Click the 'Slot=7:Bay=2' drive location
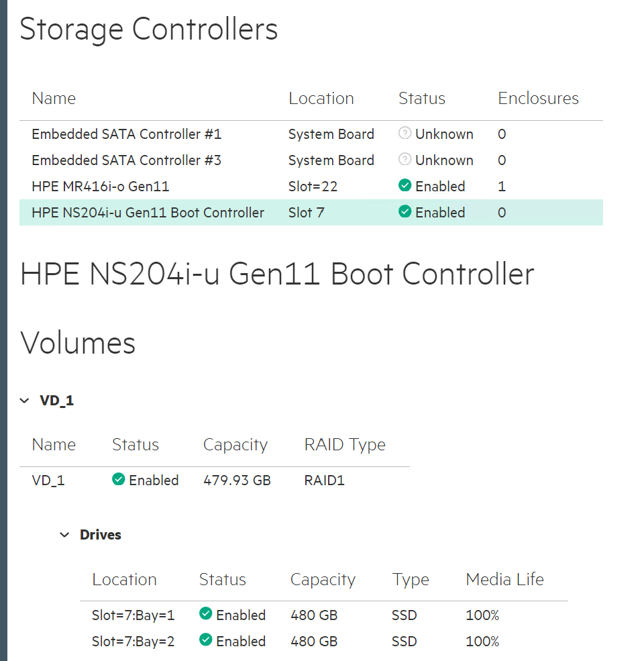Screen dimensions: 644x661 133,642
